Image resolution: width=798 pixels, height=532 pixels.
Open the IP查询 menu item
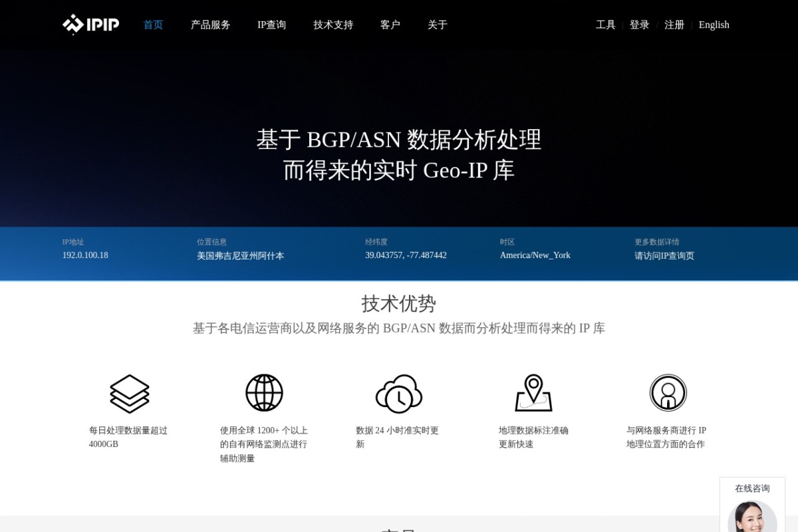[x=272, y=25]
